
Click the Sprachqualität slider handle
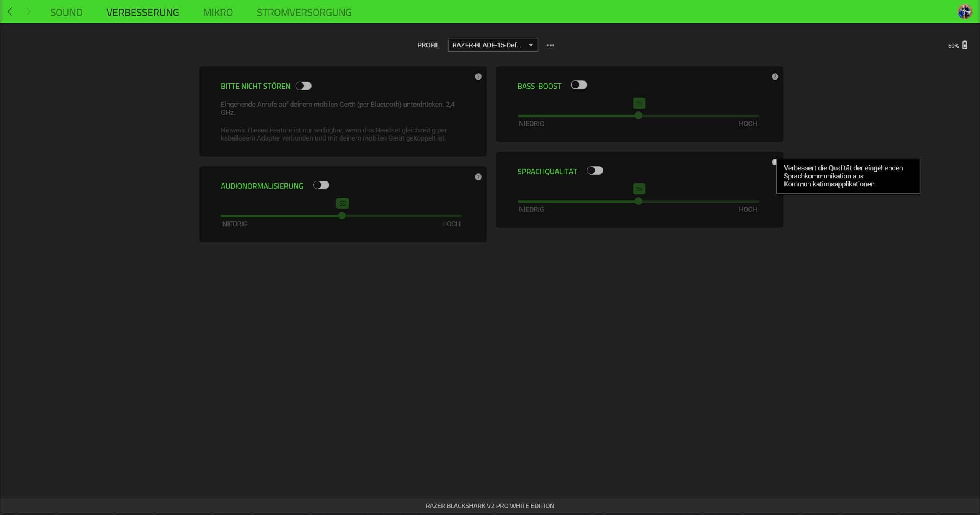tap(639, 201)
